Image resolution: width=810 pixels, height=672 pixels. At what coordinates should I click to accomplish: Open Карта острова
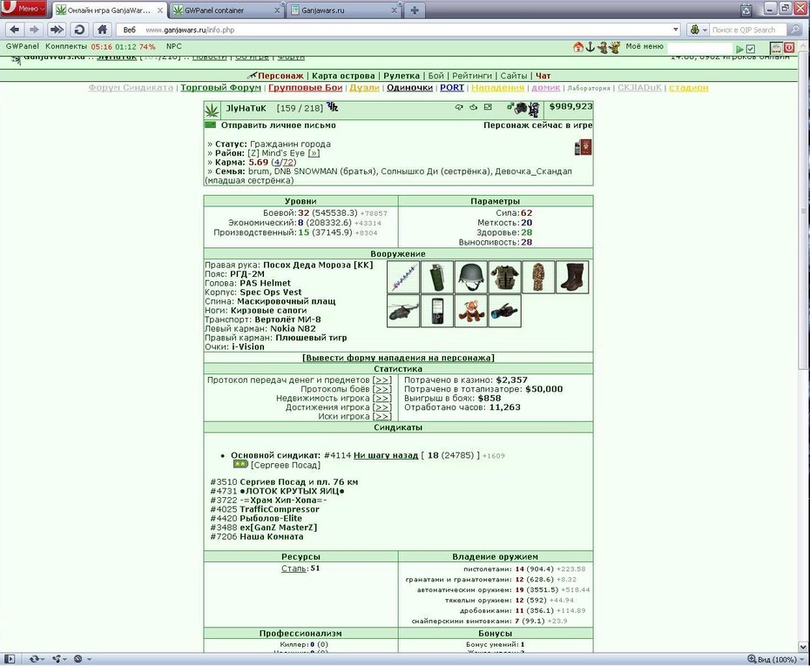click(x=343, y=76)
